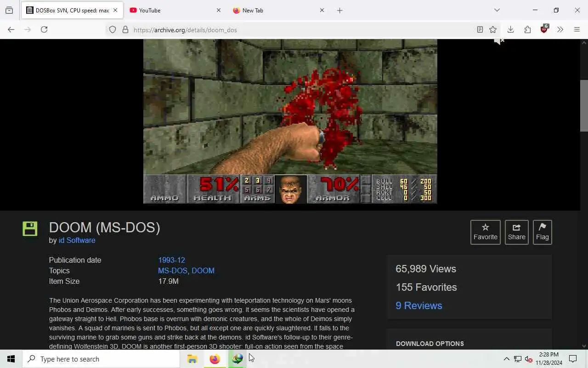Screen dimensions: 588x368
Task: Open publication date 1993-12 link
Action: (x=171, y=260)
